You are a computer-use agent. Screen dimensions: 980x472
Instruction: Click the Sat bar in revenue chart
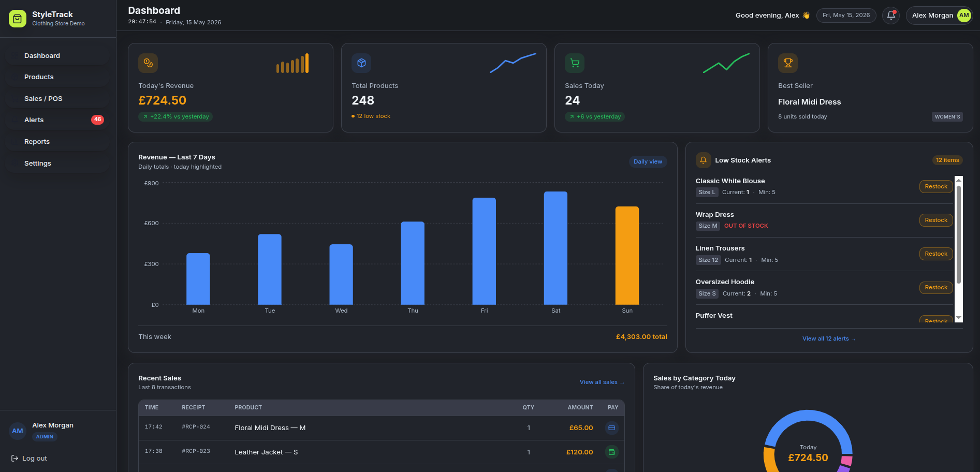point(555,248)
